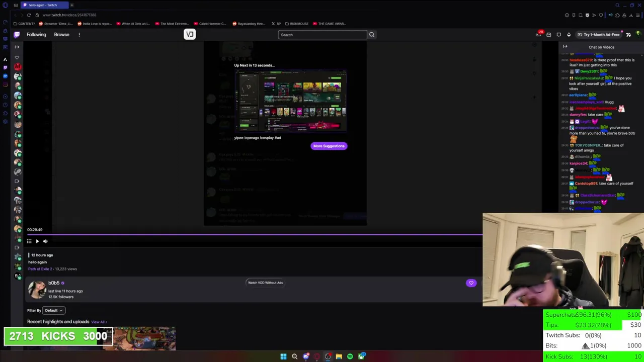Viewport: 644px width, 362px height.
Task: Open the user avatar menu
Action: point(638,35)
